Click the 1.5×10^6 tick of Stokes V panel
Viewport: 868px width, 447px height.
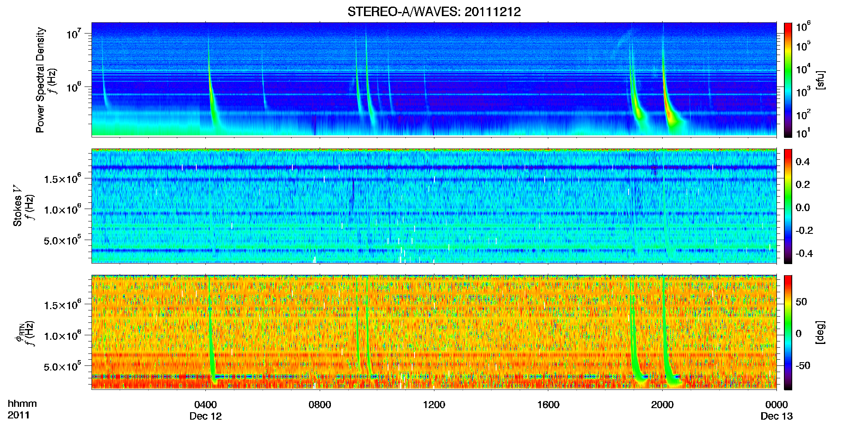coord(62,179)
